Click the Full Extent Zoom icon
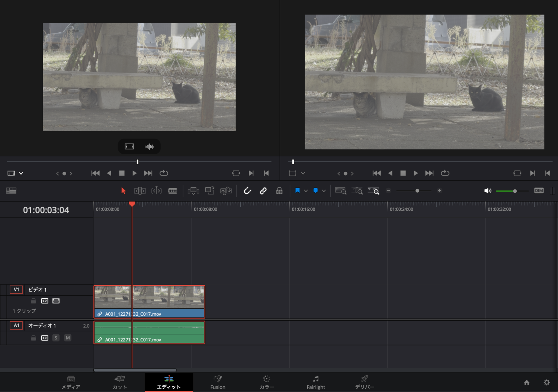This screenshot has width=558, height=392. coord(341,191)
